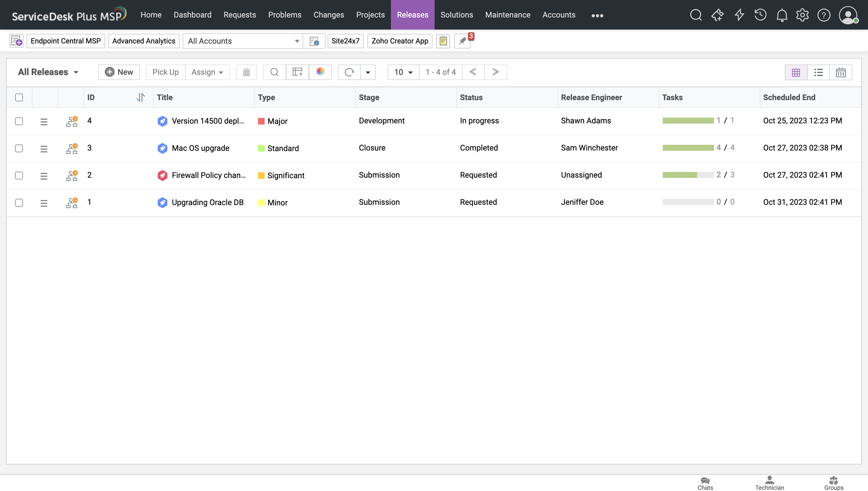Click the multicolor color-code swatch icon

coord(320,72)
